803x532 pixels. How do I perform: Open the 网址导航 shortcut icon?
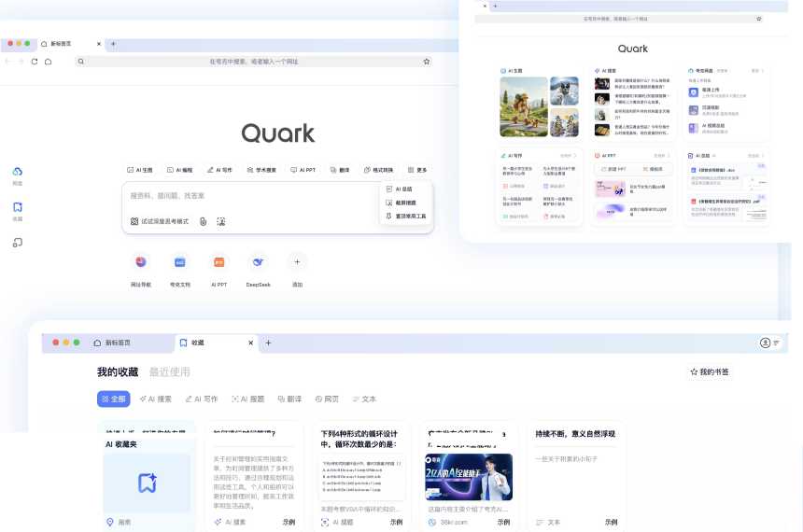pyautogui.click(x=141, y=262)
